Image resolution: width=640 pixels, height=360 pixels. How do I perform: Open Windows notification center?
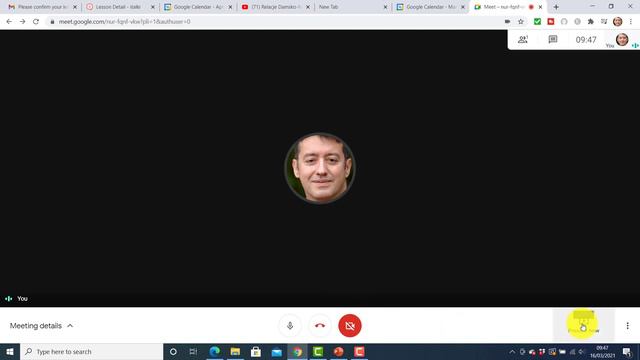(x=627, y=351)
